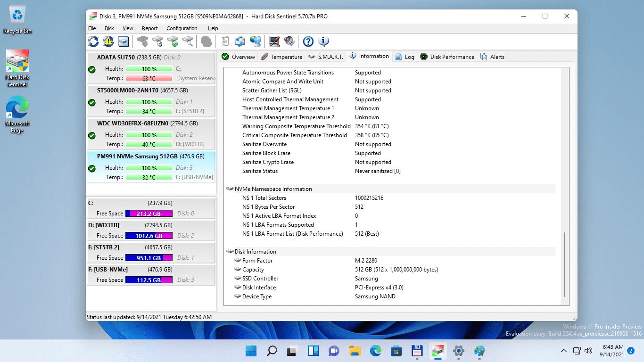Open the Report menu
644x362 pixels.
(150, 28)
